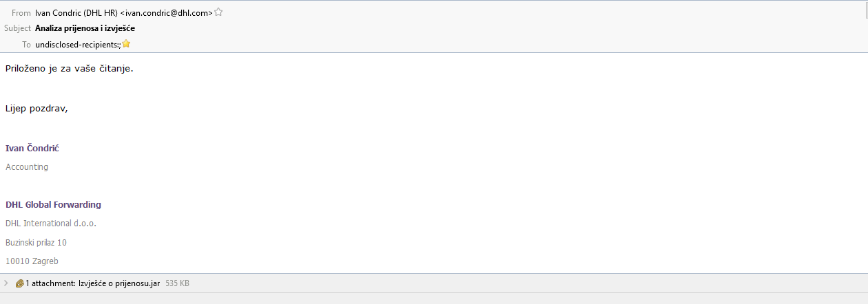Click the Subject header label
The height and width of the screenshot is (304, 868).
pos(18,28)
